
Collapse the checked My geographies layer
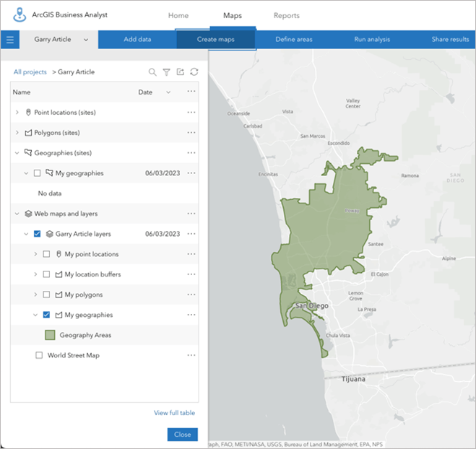(x=35, y=315)
